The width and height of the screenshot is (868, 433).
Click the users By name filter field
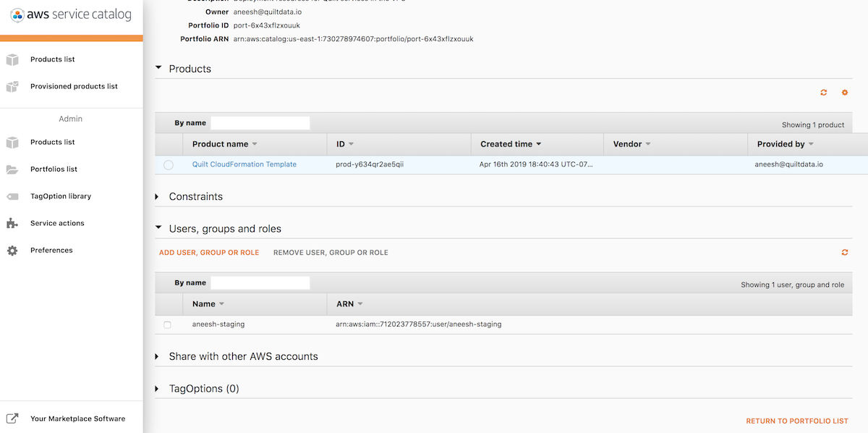[x=260, y=283]
